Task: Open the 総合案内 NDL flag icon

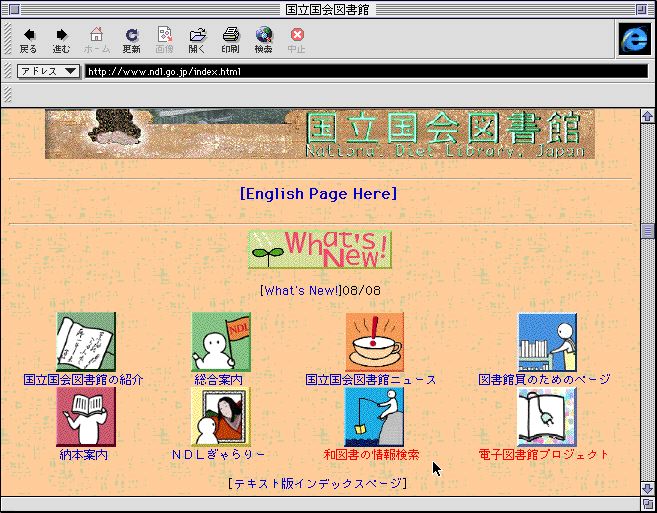Action: pos(220,342)
